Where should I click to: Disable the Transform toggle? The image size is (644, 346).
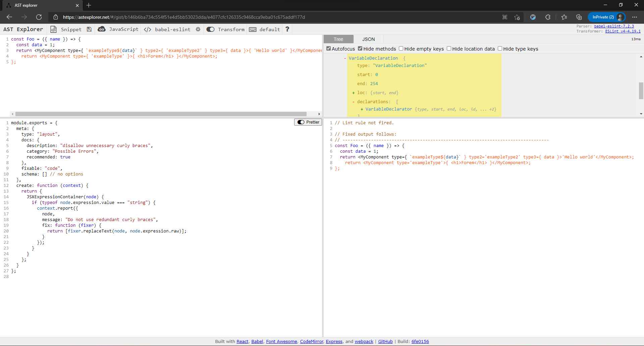click(211, 29)
